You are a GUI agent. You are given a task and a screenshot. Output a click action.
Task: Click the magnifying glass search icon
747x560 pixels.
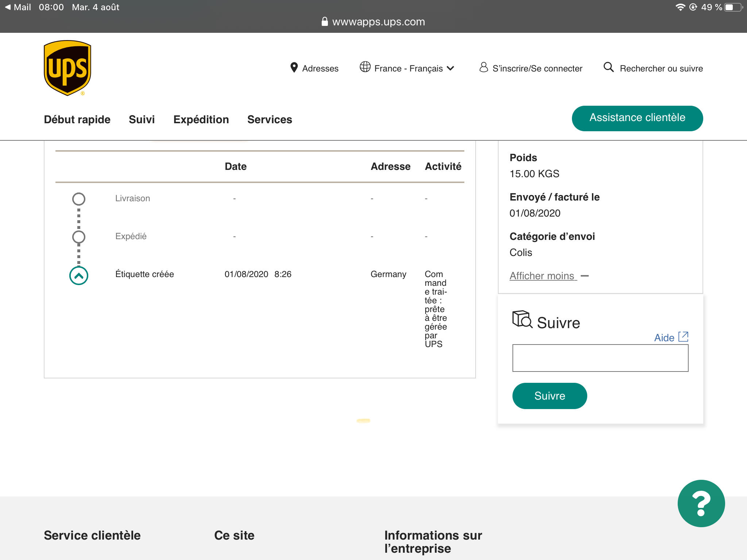608,67
